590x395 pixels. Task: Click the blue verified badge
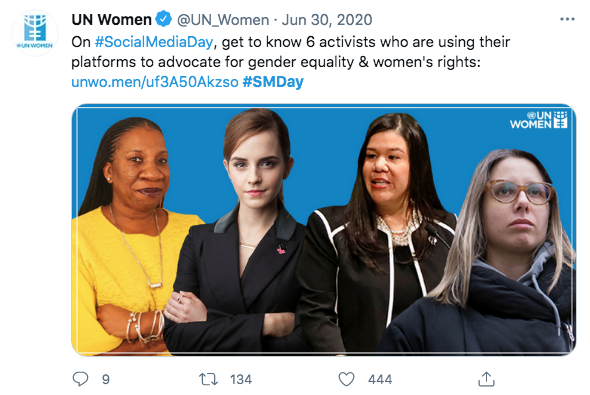coord(164,19)
